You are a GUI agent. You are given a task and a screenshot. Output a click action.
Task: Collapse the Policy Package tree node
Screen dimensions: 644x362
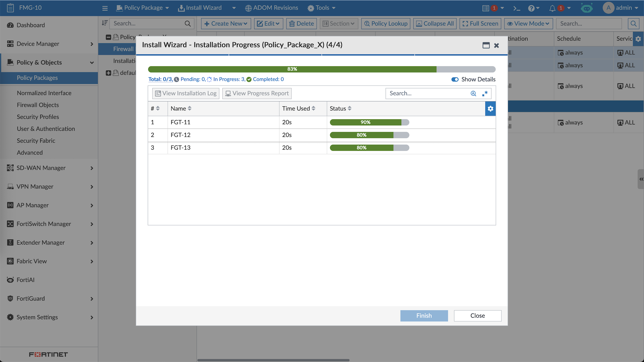pos(108,37)
